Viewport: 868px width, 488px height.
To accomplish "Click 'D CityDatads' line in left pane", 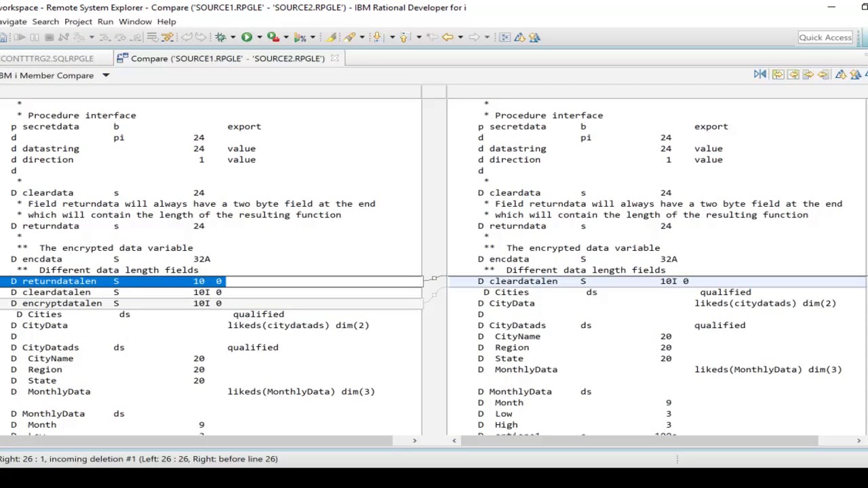I will click(145, 348).
